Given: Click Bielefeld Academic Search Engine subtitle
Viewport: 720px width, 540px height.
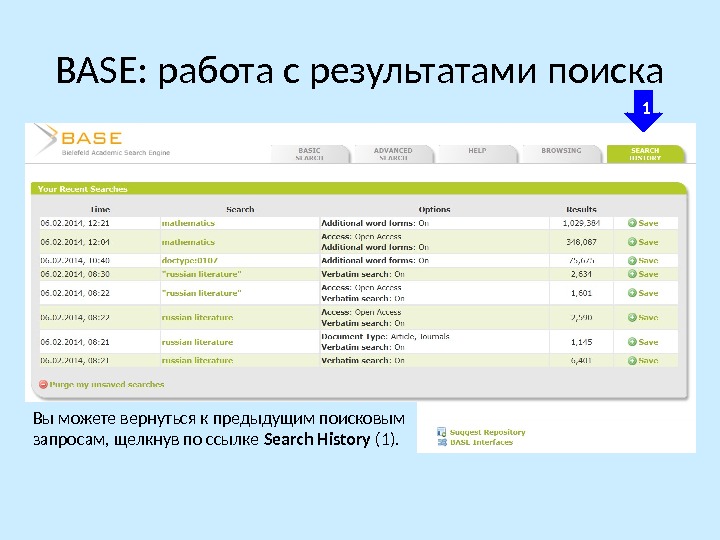Looking at the screenshot, I should click(x=116, y=152).
